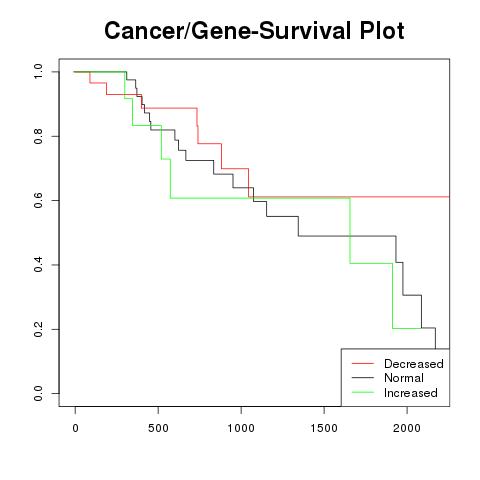The width and height of the screenshot is (480, 480).
Task: Select the Decreased legend label
Action: [414, 364]
